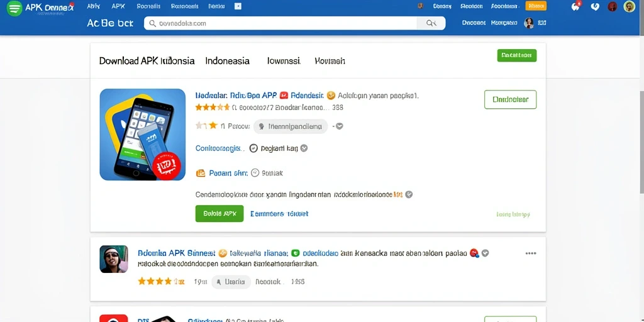Click the green APK download button in first card
The image size is (644, 322).
[219, 214]
